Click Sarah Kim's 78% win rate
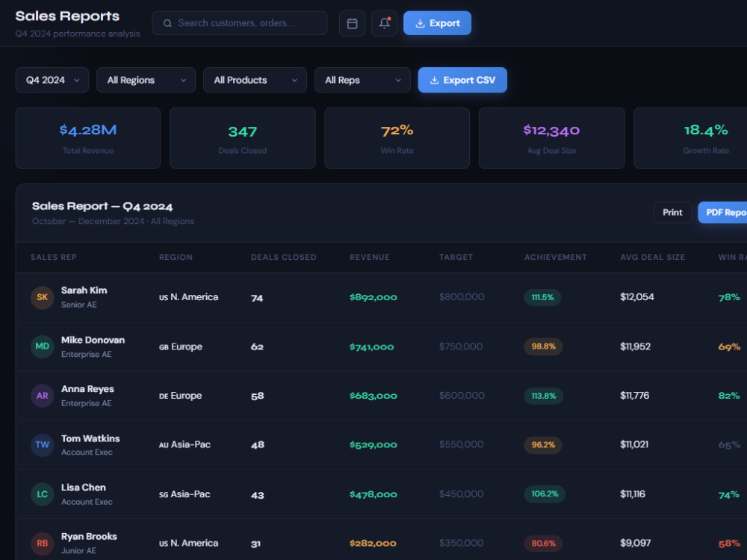This screenshot has width=747, height=560. pyautogui.click(x=729, y=298)
